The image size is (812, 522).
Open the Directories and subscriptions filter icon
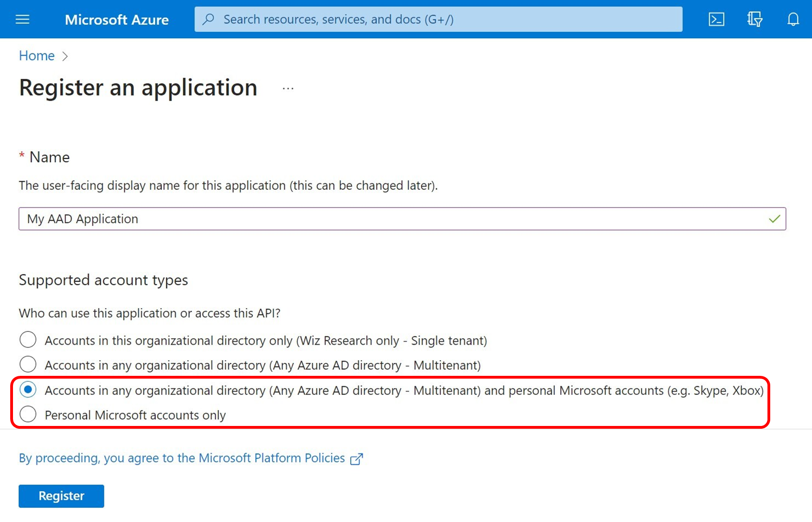coord(754,19)
